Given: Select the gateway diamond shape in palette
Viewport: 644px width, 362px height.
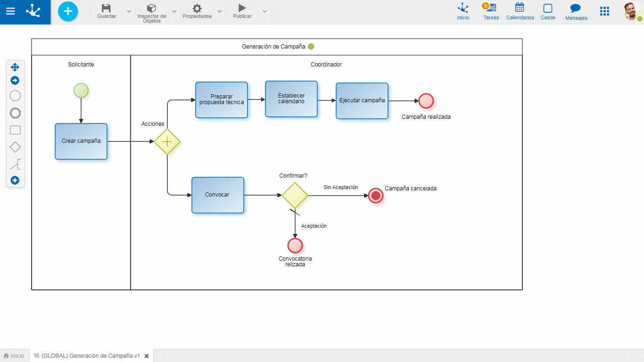Looking at the screenshot, I should pos(15,147).
